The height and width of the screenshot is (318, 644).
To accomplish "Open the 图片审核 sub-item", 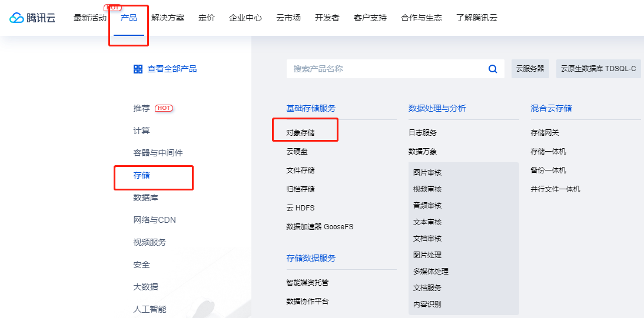I will 427,173.
